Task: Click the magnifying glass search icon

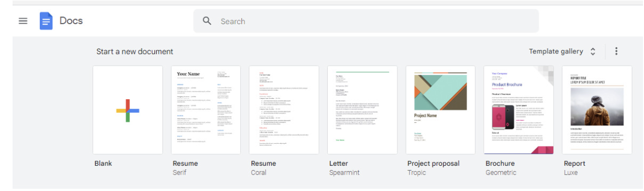Action: (x=207, y=21)
